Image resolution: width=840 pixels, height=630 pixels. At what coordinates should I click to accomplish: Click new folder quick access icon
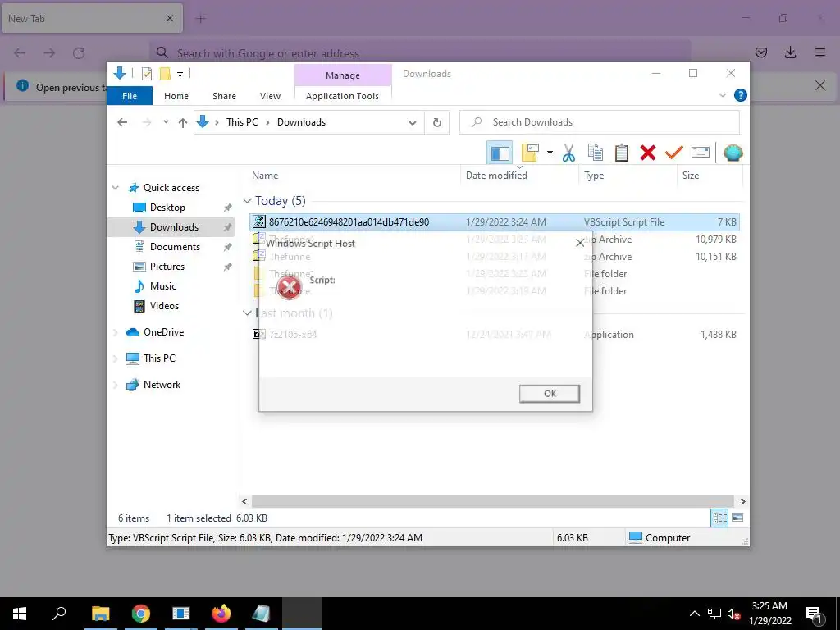click(165, 74)
